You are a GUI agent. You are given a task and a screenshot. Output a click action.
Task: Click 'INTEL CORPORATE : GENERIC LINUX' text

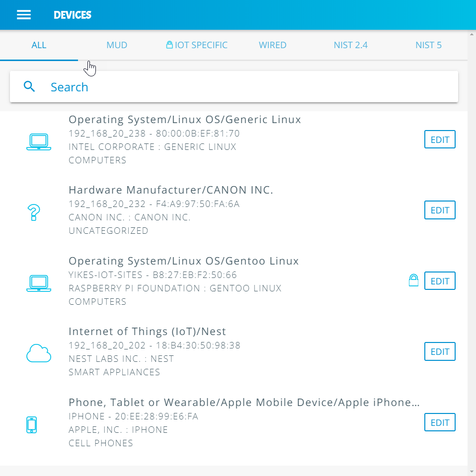(x=152, y=147)
